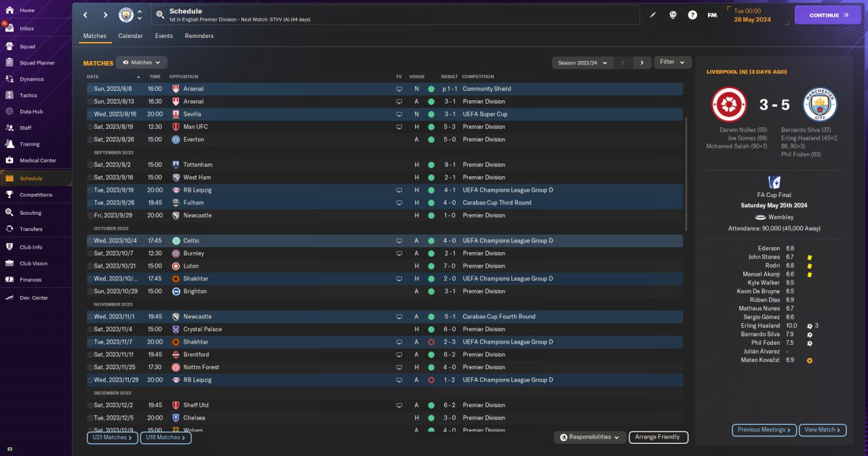Open Data Hub in sidebar
The image size is (868, 456).
point(37,112)
